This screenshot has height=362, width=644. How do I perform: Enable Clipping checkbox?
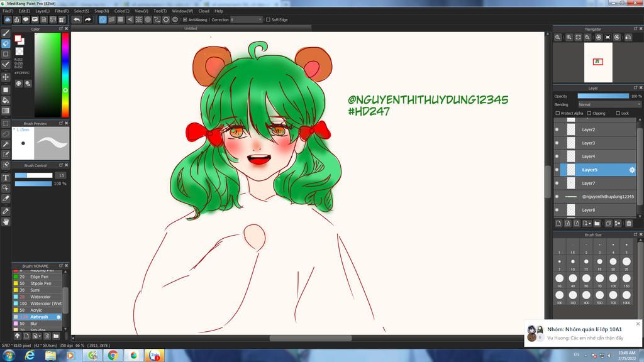(589, 113)
